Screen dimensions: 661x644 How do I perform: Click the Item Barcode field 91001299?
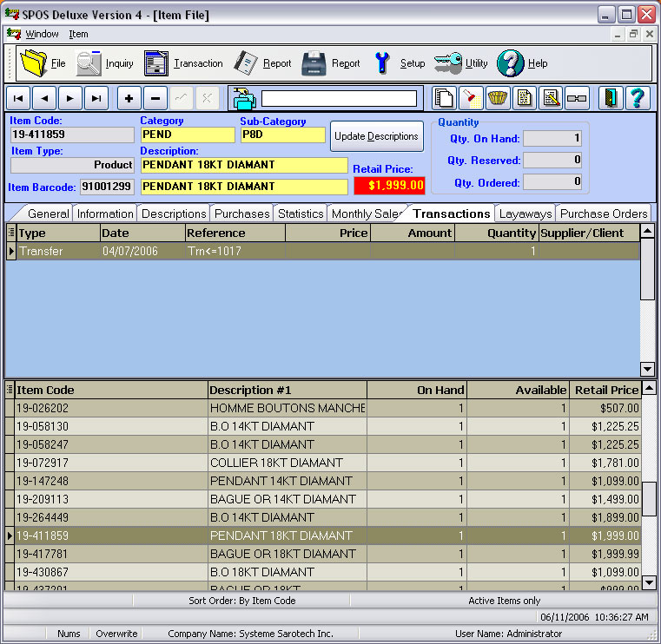[x=107, y=187]
